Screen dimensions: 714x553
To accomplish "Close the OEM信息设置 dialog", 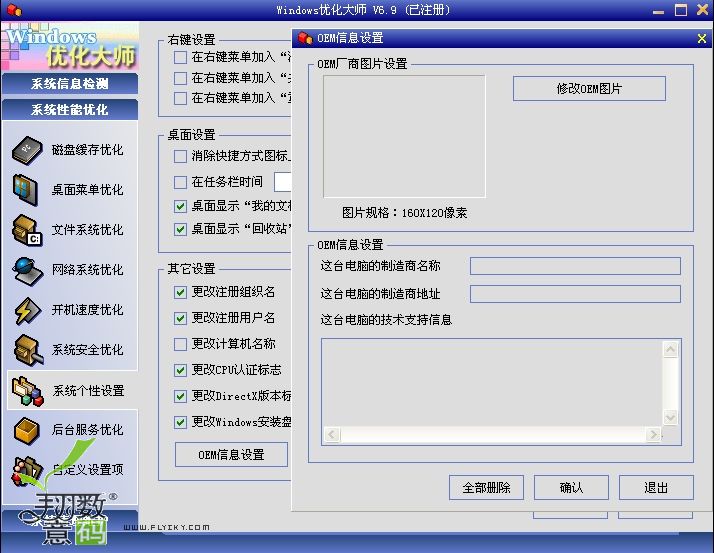I will click(702, 39).
